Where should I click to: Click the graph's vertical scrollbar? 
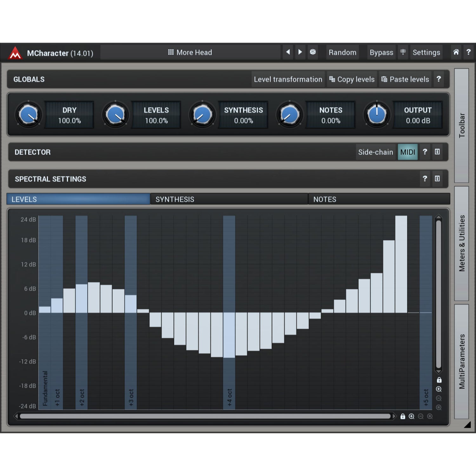tap(439, 294)
